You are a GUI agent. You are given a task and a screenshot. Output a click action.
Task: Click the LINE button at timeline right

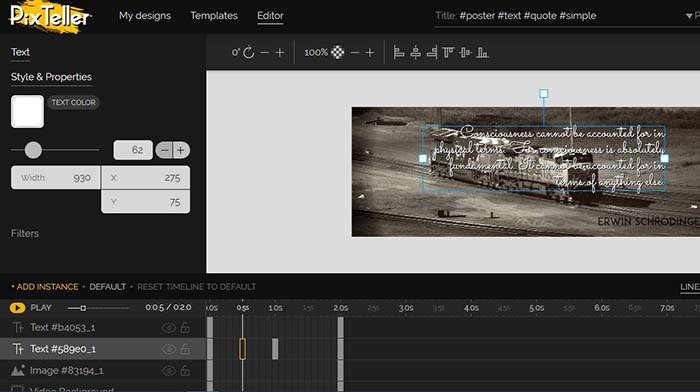690,287
